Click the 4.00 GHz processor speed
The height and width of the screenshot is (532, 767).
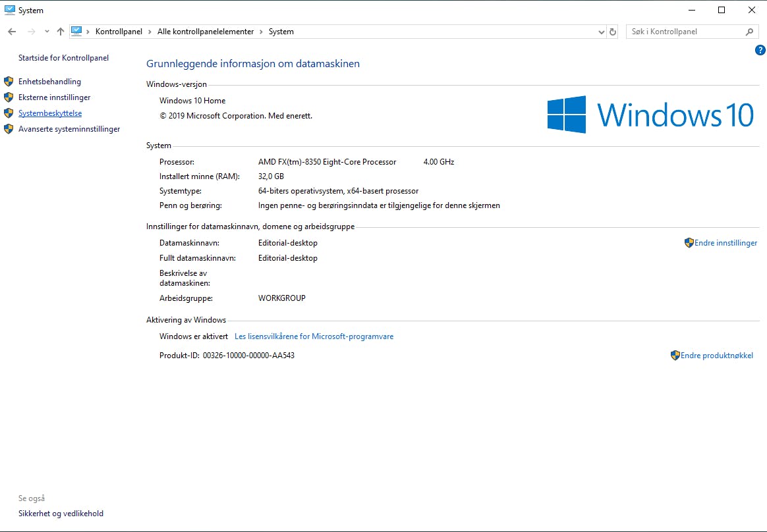point(439,162)
